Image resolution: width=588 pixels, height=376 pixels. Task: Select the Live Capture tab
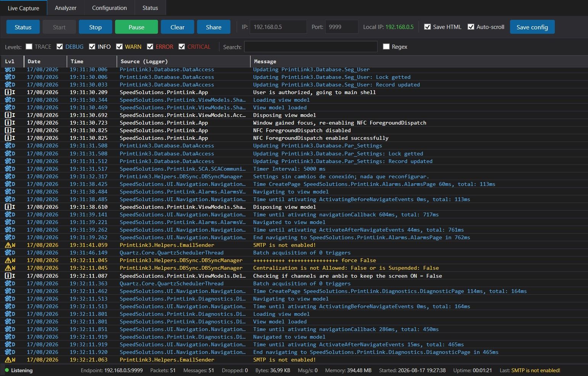click(24, 8)
